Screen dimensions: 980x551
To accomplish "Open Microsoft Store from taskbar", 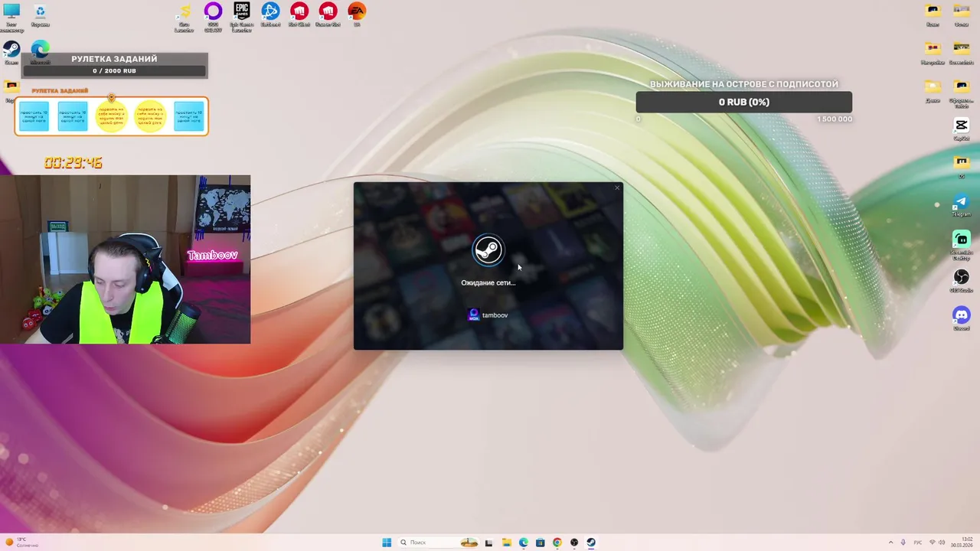I will [x=541, y=543].
